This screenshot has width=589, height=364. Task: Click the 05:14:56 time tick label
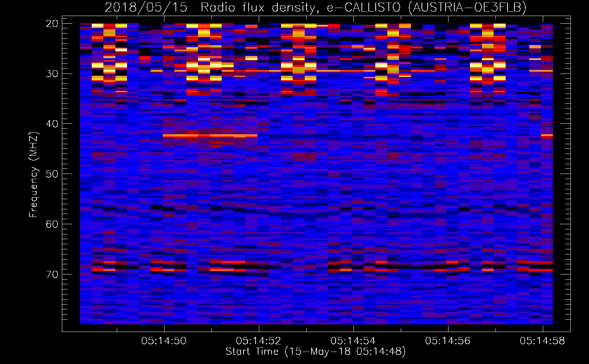(448, 341)
